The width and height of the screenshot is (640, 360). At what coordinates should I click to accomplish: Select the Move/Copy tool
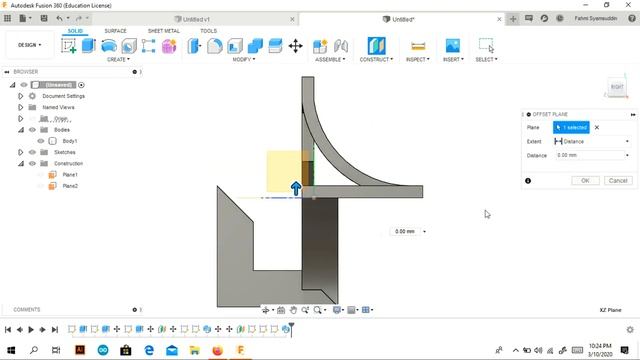[x=296, y=46]
